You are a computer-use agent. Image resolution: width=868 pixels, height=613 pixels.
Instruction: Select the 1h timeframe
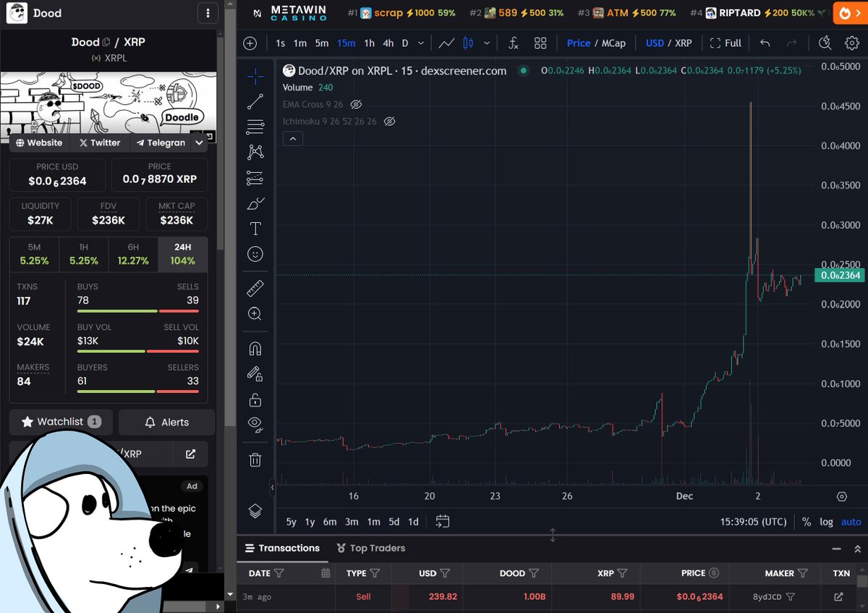pos(370,43)
